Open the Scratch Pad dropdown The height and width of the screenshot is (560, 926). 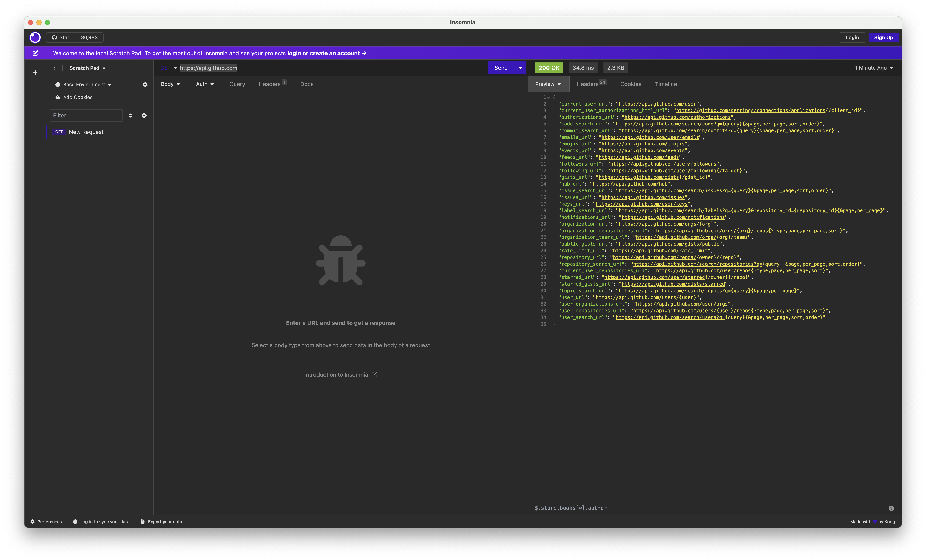pos(87,68)
